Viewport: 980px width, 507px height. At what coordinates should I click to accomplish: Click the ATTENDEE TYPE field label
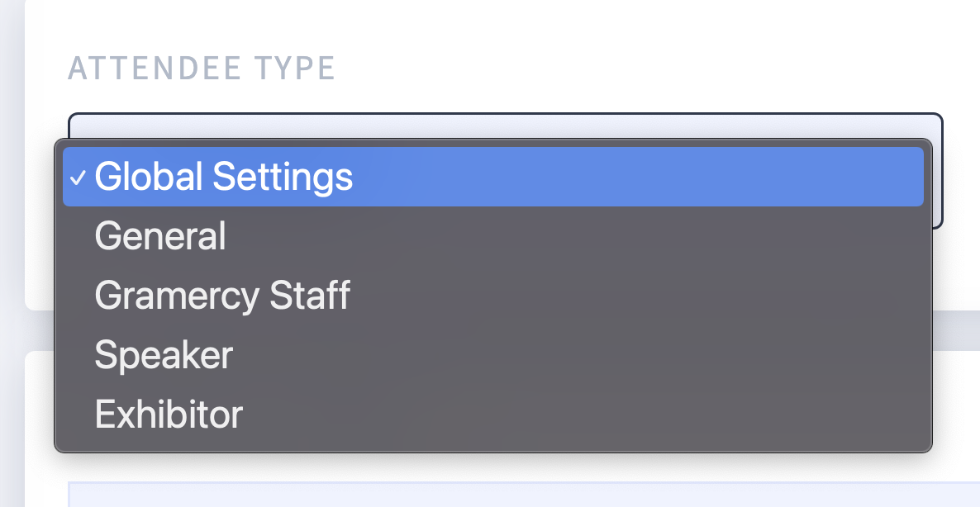tap(202, 69)
